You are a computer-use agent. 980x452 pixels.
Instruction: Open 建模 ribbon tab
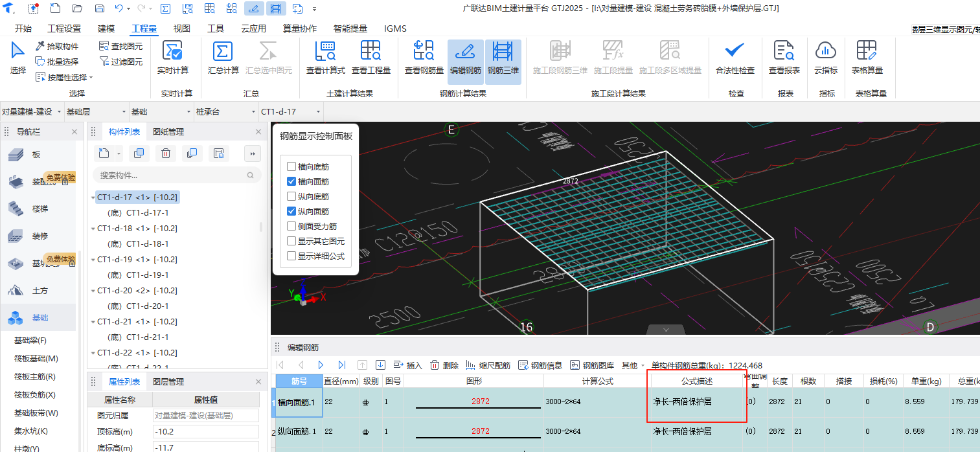[x=106, y=28]
